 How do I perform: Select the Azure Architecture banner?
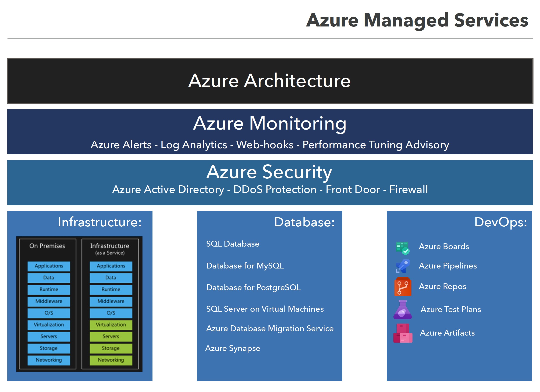[x=270, y=81]
